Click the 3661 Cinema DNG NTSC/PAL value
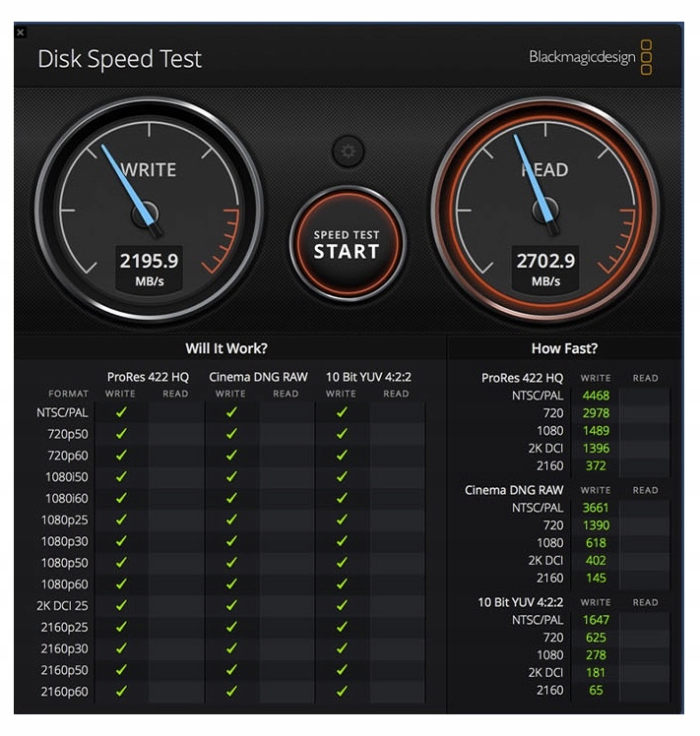This screenshot has height=736, width=700. pos(596,508)
